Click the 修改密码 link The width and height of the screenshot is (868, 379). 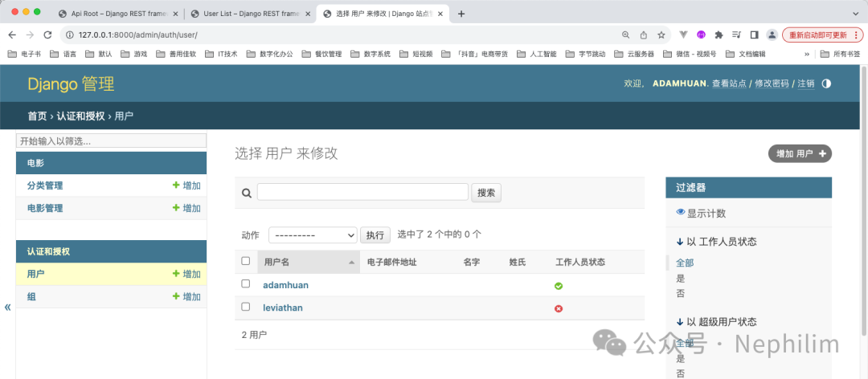coord(772,84)
